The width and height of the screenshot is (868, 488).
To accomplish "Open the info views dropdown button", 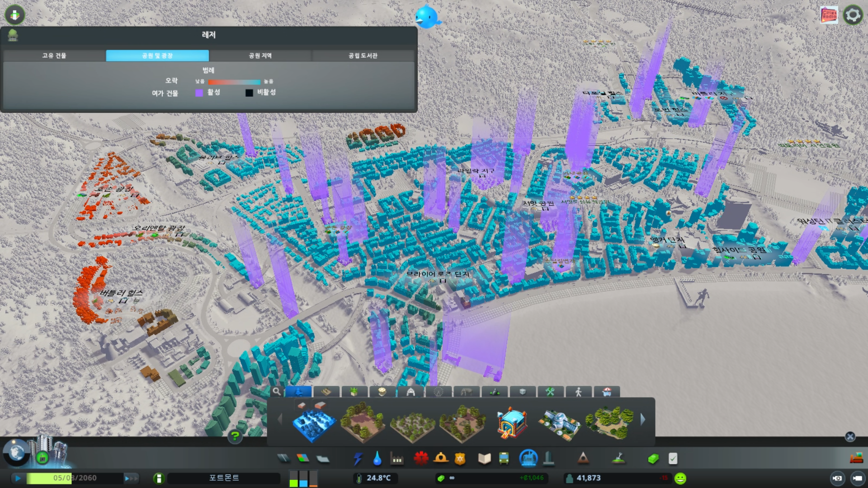I will pos(15,15).
